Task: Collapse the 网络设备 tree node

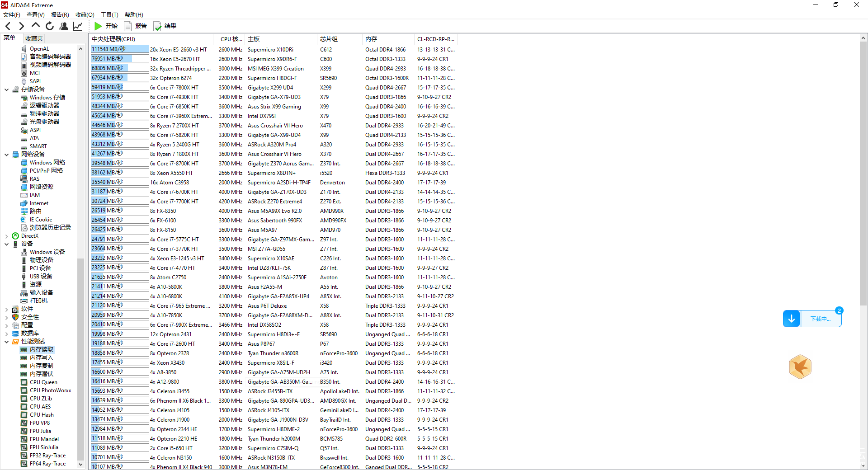Action: [x=6, y=155]
